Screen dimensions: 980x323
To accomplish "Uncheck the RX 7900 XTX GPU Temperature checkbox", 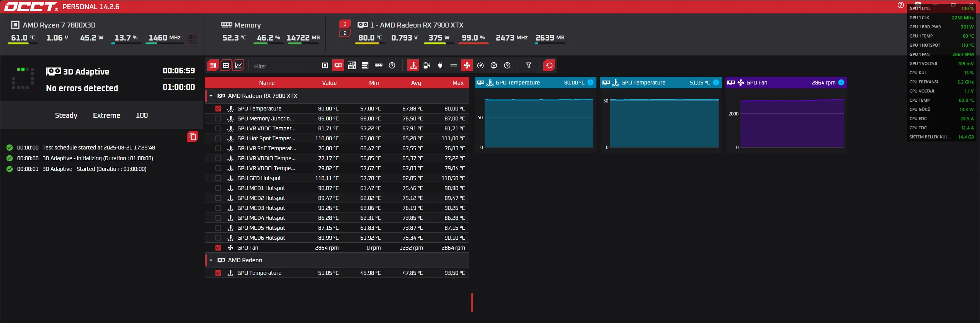I will coord(218,109).
